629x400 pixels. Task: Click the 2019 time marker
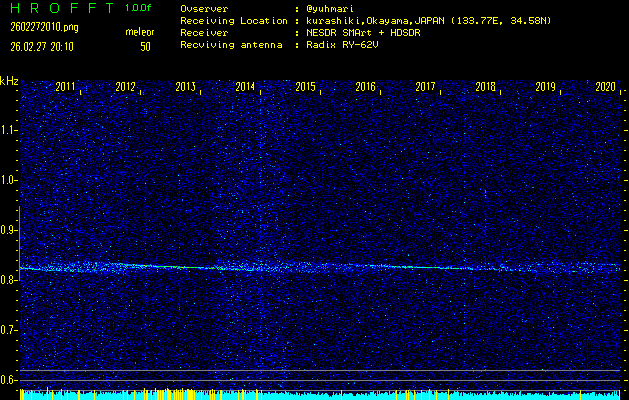pyautogui.click(x=546, y=87)
